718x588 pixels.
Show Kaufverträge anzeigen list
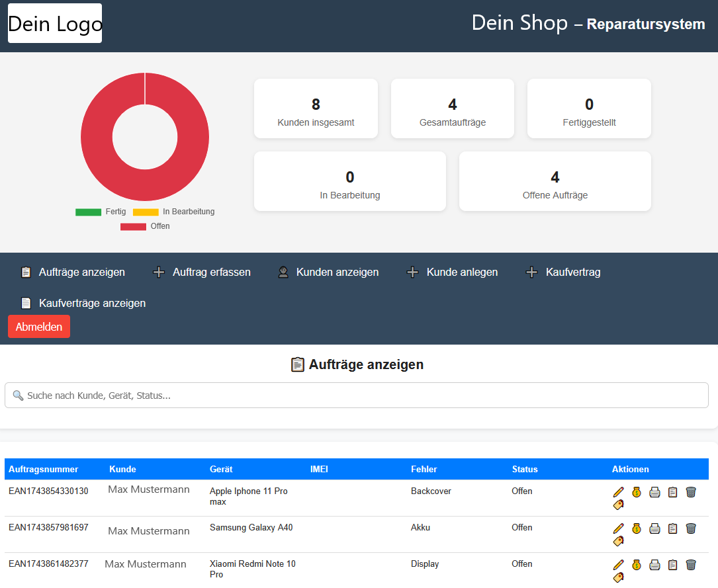pyautogui.click(x=83, y=304)
